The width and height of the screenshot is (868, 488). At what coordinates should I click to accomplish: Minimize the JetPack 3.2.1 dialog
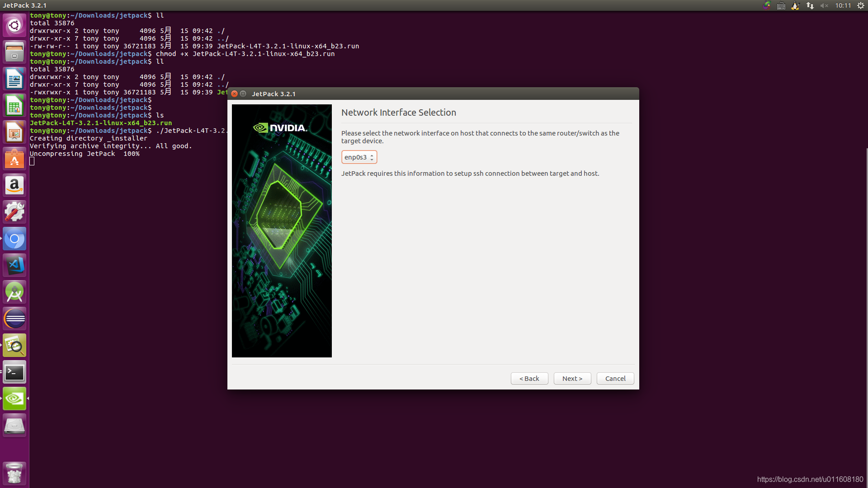(243, 94)
